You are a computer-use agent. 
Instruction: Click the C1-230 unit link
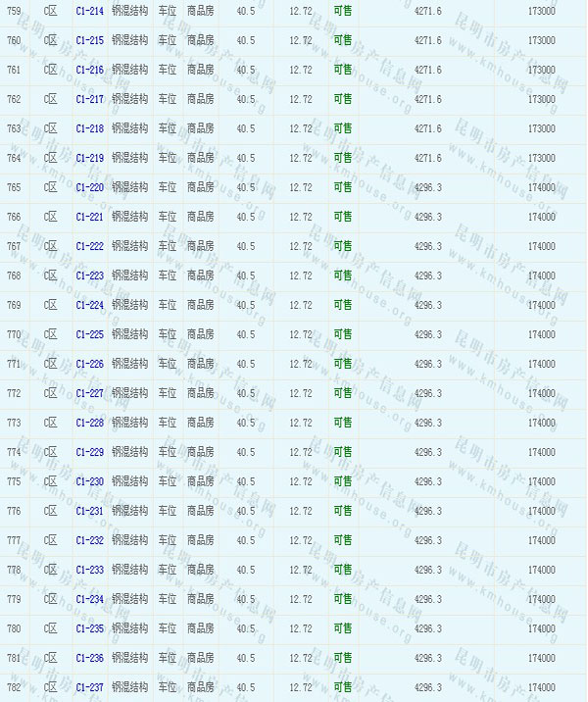89,481
